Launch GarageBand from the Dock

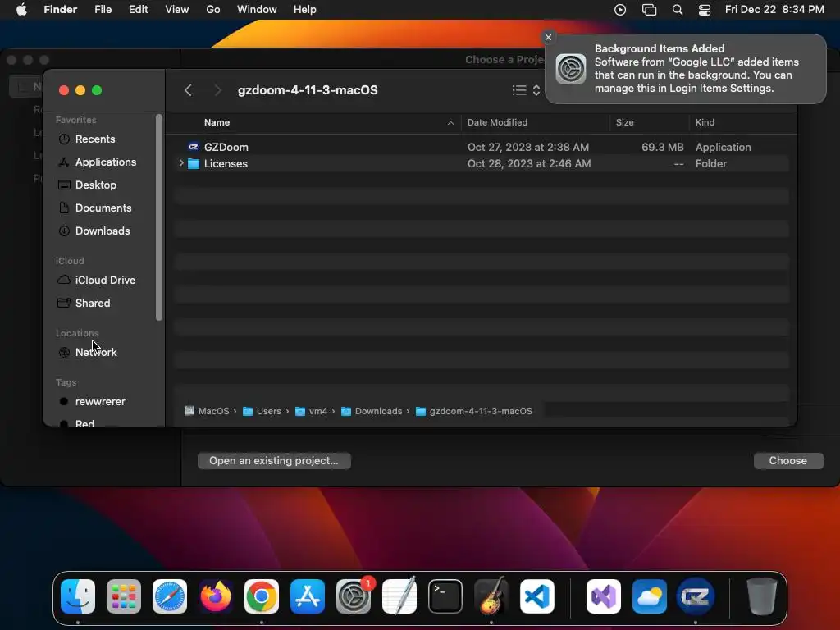click(x=491, y=596)
